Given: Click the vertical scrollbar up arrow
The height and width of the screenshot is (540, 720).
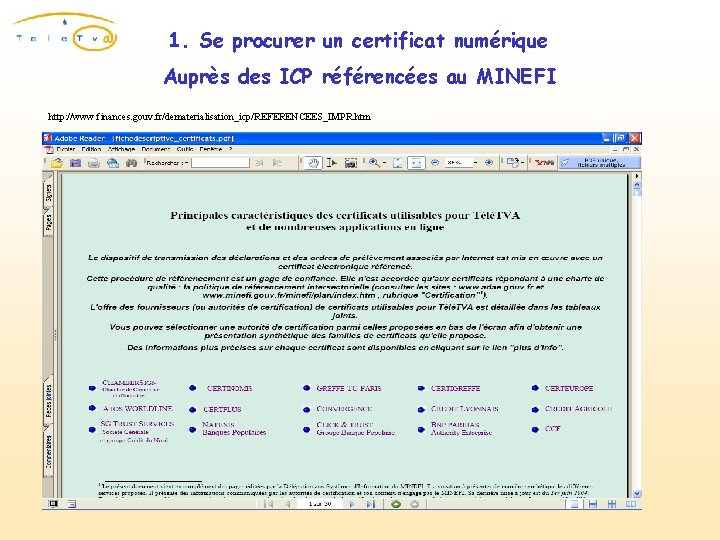Looking at the screenshot, I should 637,185.
